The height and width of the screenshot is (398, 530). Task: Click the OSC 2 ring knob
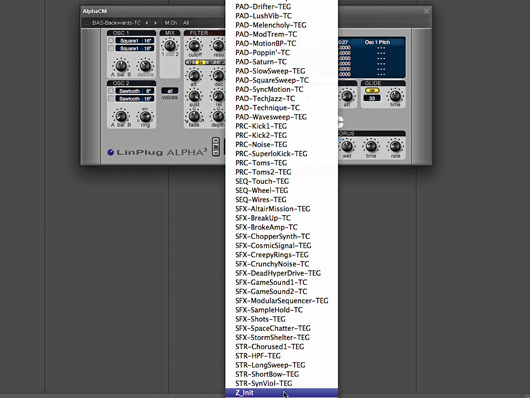[145, 116]
